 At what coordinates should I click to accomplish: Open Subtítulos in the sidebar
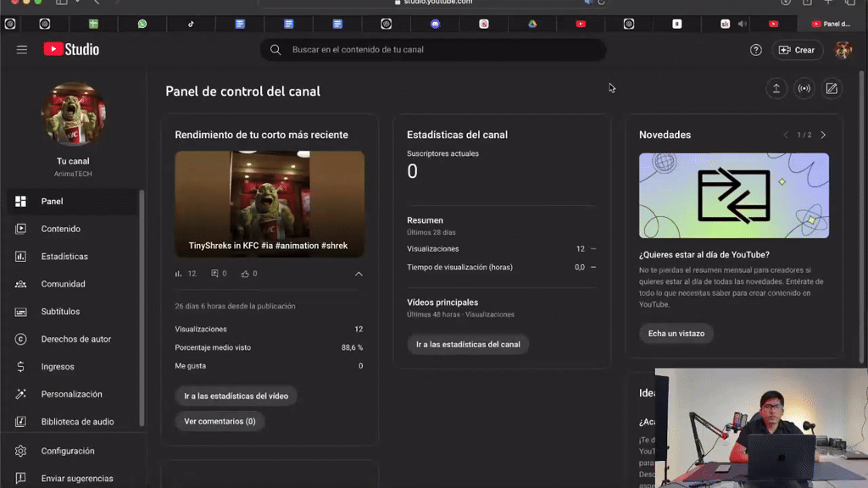[x=72, y=312]
